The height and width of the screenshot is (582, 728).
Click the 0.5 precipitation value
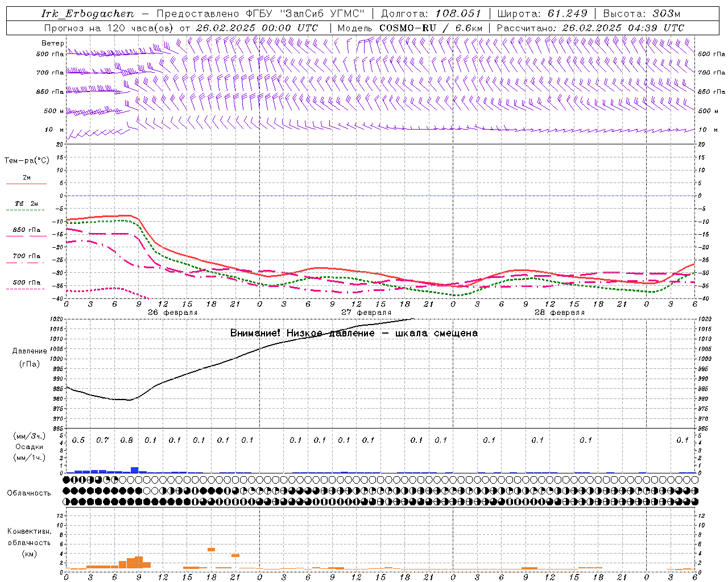click(78, 440)
